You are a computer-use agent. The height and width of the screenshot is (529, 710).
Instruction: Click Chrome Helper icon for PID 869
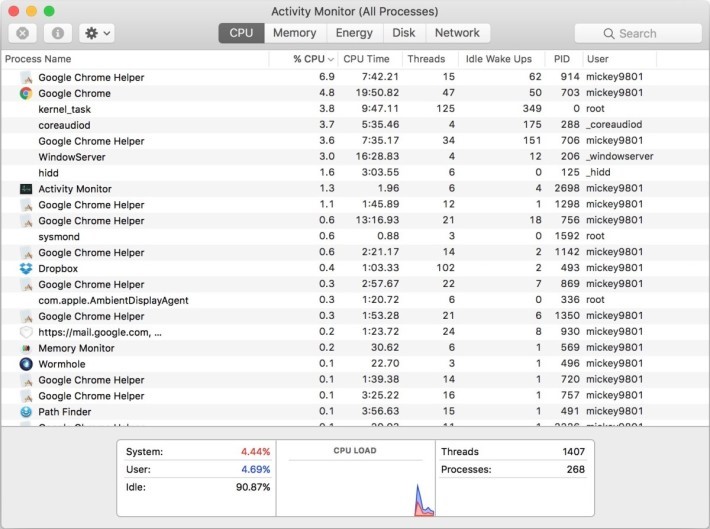(26, 284)
